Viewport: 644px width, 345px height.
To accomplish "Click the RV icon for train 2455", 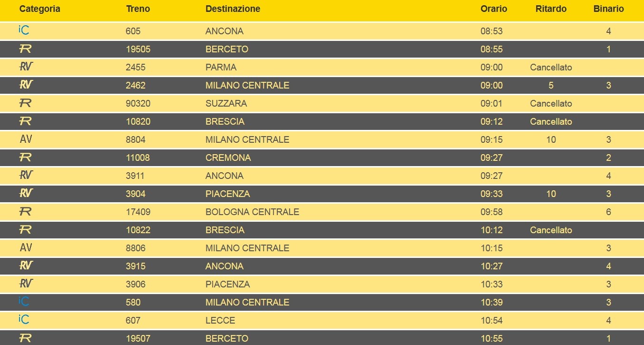I will (26, 67).
